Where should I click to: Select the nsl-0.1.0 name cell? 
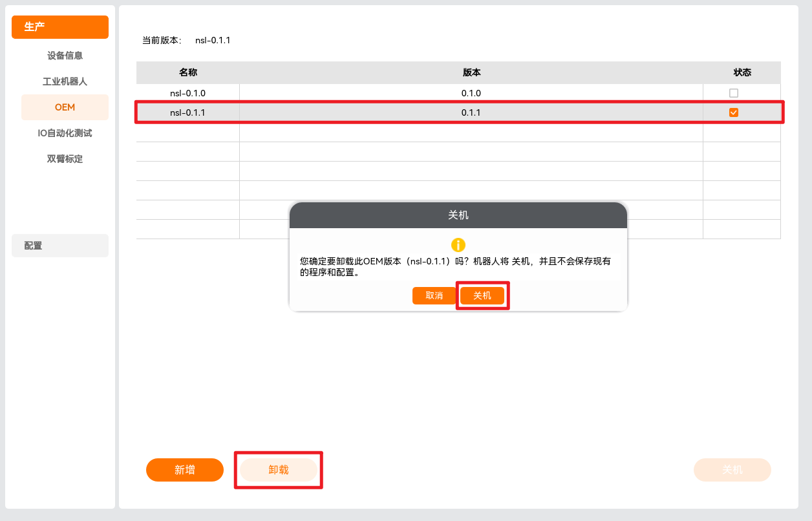coord(187,93)
